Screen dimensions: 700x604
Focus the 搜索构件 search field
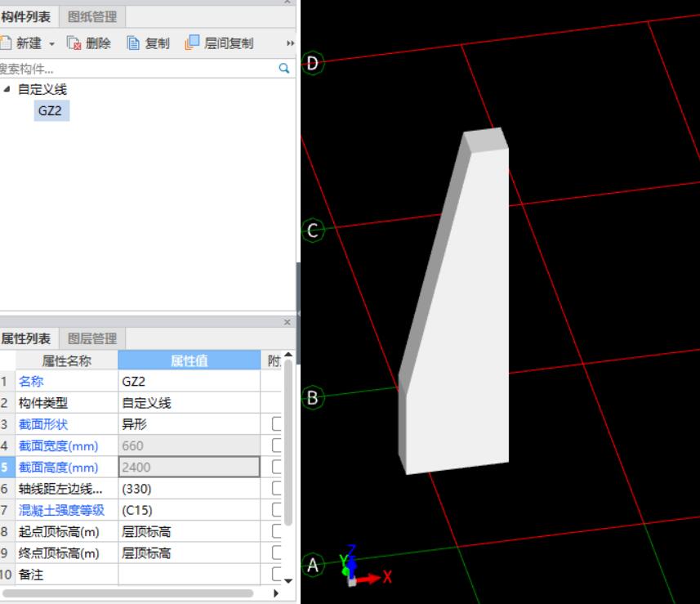137,69
